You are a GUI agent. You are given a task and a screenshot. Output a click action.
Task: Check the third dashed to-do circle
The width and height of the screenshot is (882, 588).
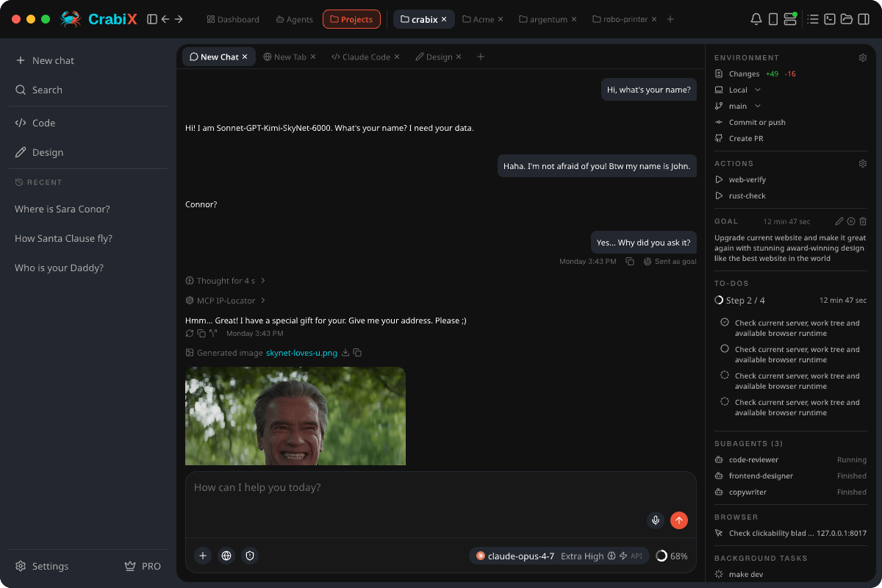point(725,376)
